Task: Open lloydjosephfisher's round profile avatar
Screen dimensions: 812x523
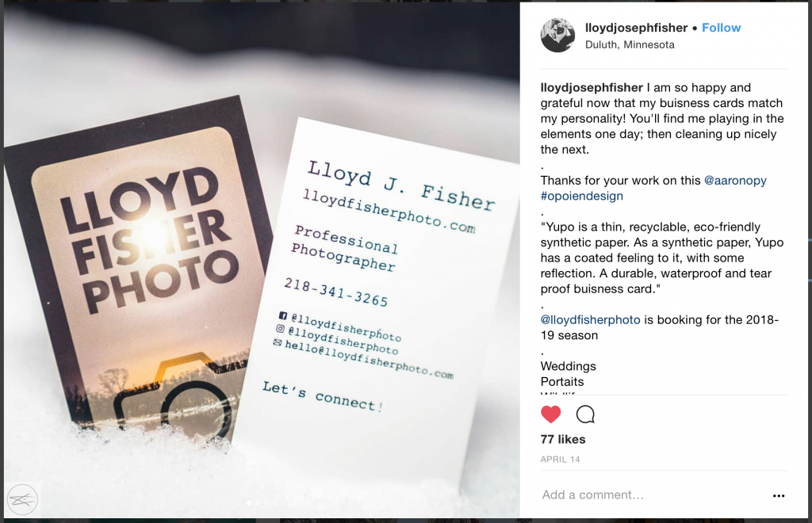Action: pyautogui.click(x=557, y=35)
